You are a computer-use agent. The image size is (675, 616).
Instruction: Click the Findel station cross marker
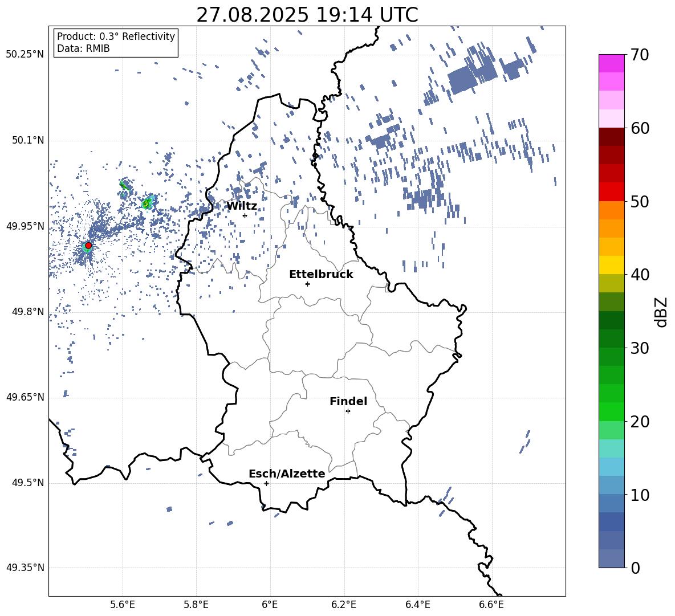pyautogui.click(x=348, y=411)
